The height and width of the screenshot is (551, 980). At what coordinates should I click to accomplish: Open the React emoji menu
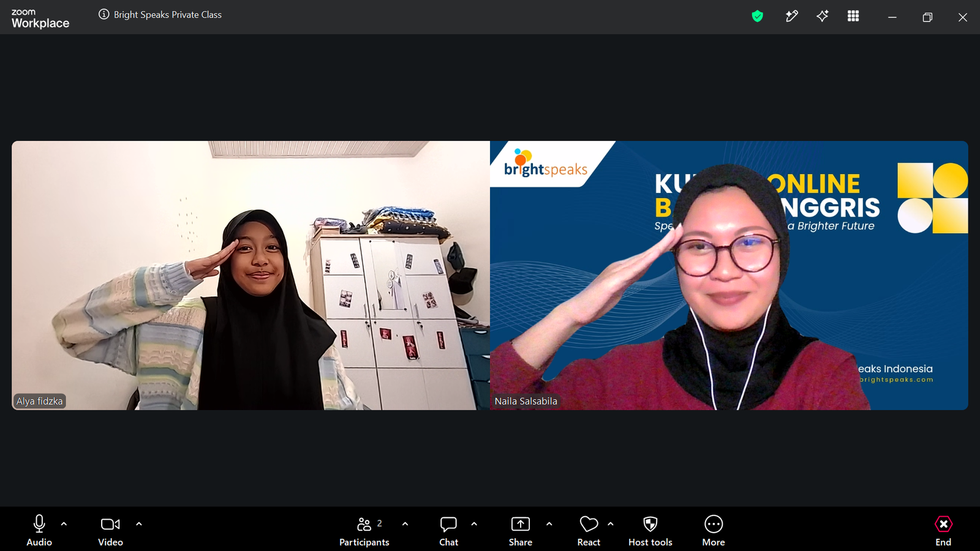pos(589,530)
